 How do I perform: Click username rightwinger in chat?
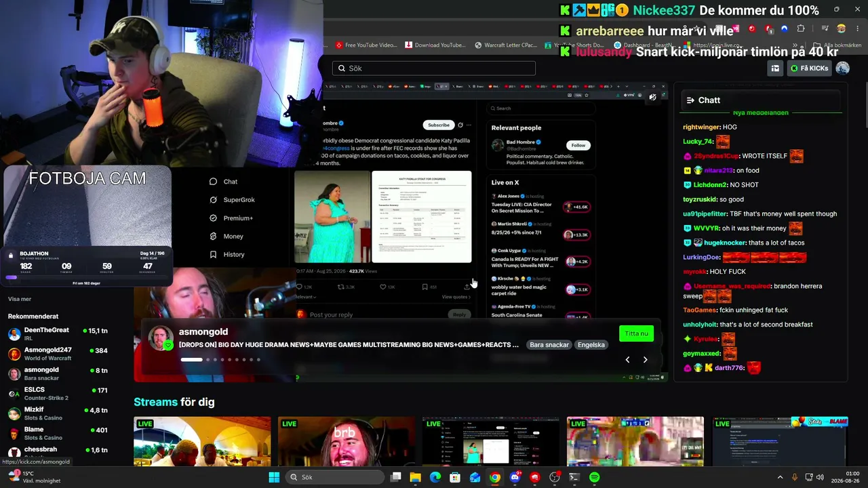tap(701, 127)
